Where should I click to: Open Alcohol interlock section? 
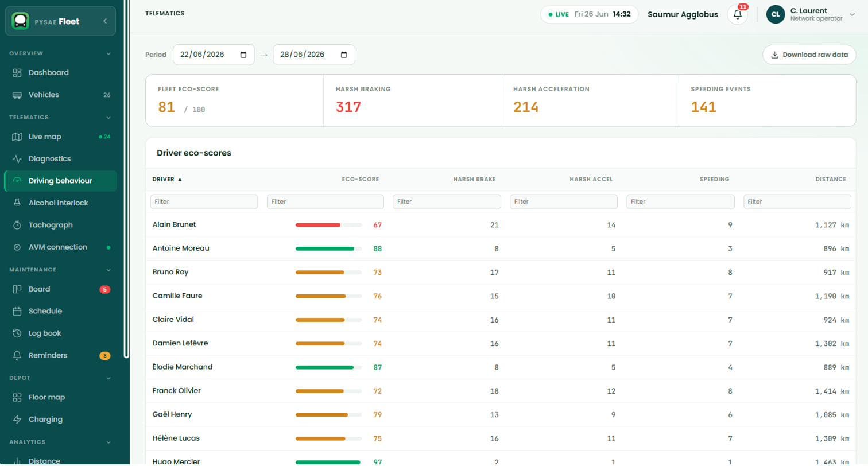(x=60, y=203)
